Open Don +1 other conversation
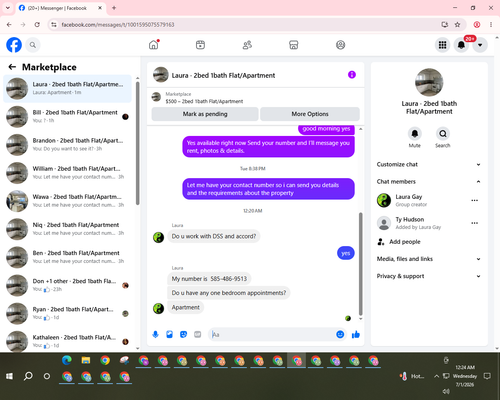The height and width of the screenshot is (400, 500). coord(67,285)
